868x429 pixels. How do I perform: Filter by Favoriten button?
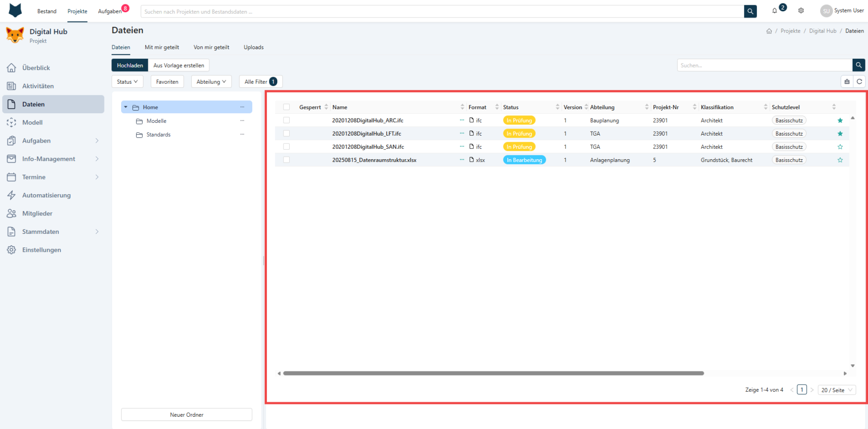[x=167, y=82]
